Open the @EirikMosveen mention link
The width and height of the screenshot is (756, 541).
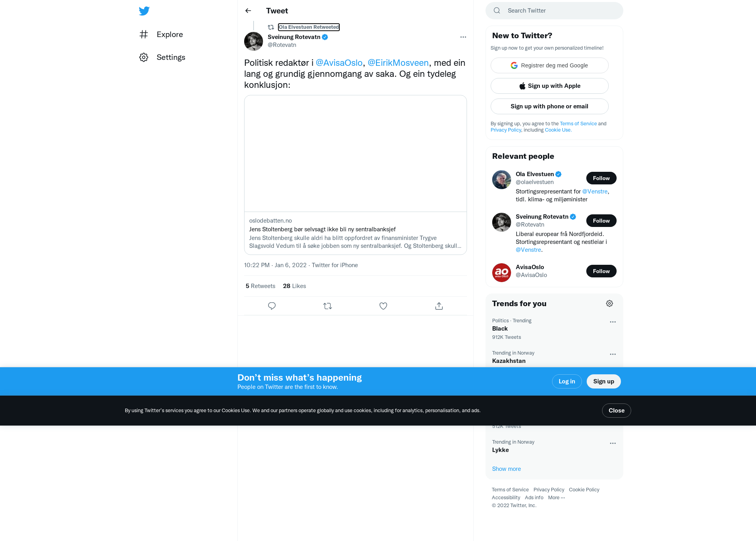click(x=398, y=63)
